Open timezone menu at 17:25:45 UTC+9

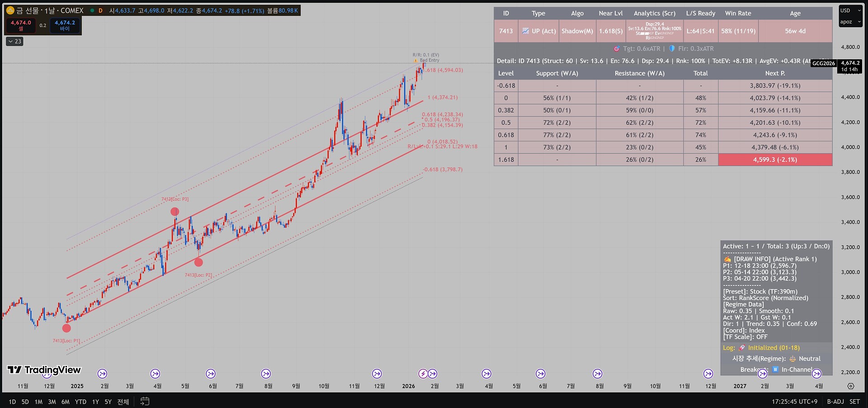[794, 402]
